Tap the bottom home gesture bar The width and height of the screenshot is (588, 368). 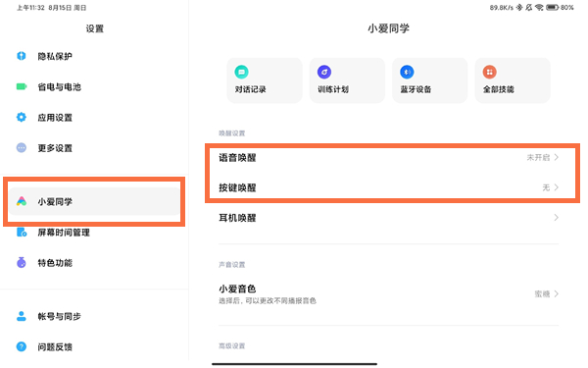click(294, 364)
